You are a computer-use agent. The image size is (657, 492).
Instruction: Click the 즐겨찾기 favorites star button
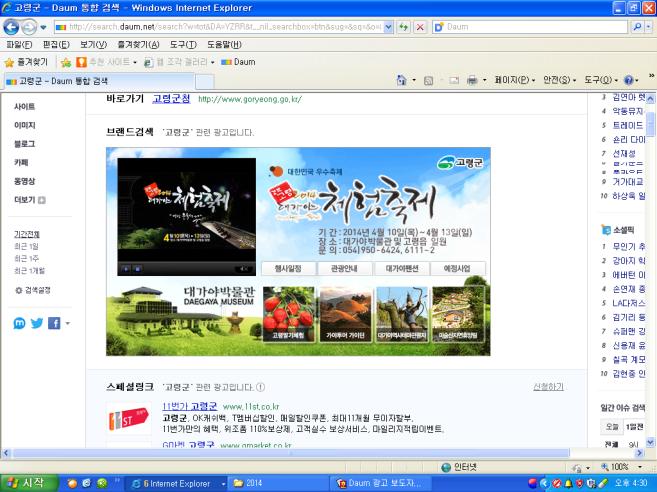[x=26, y=62]
